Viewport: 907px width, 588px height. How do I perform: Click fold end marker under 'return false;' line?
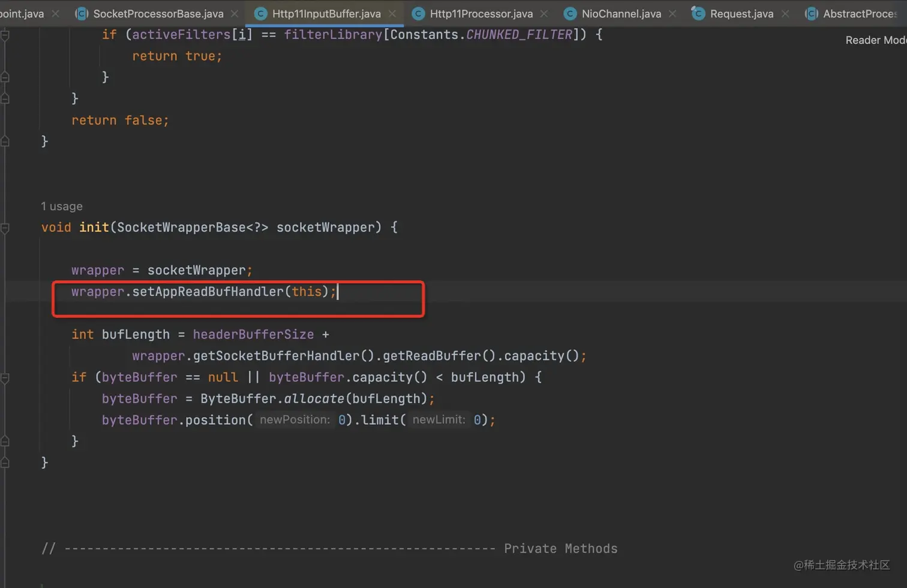(5, 142)
